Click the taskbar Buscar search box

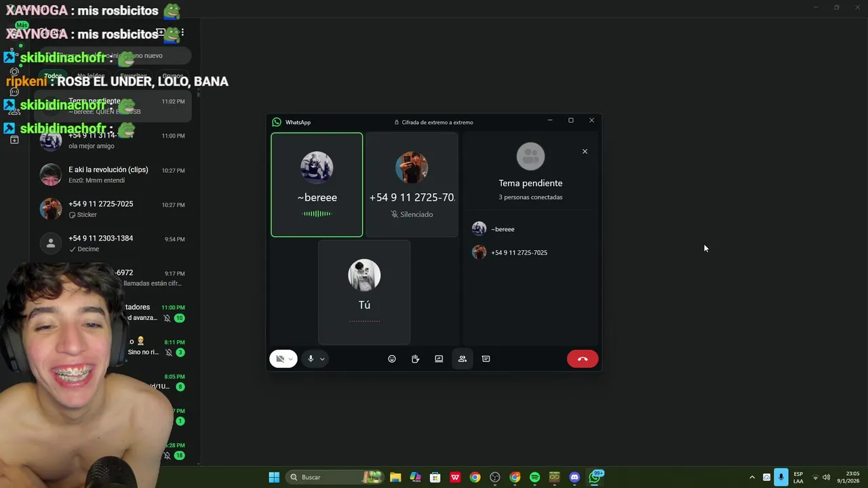[x=336, y=477]
